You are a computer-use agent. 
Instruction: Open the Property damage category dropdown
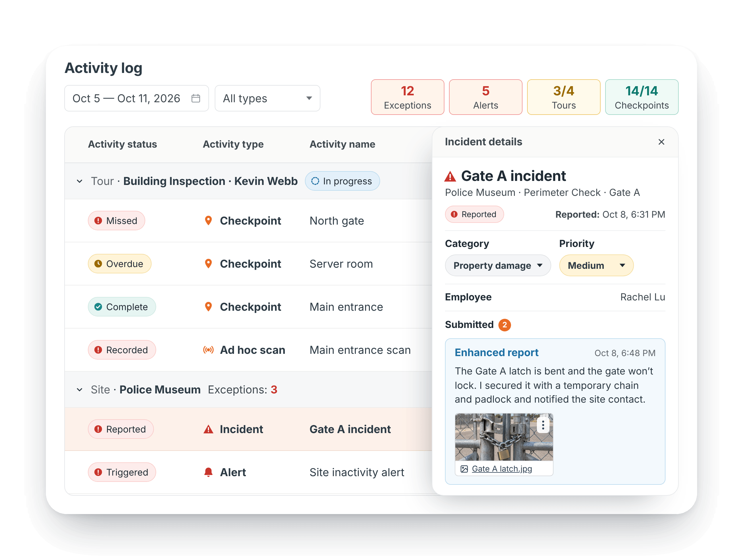[x=498, y=265]
